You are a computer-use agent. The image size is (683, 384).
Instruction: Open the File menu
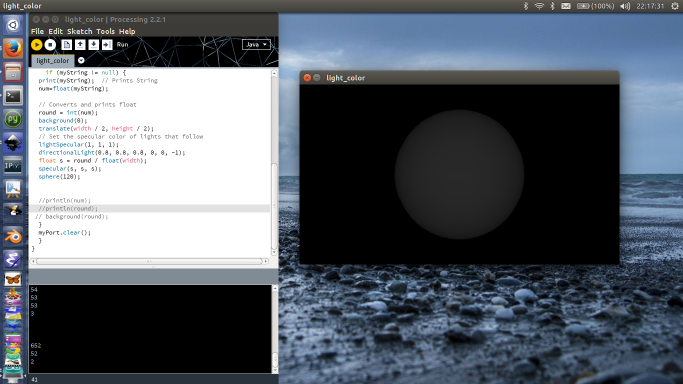coord(37,31)
